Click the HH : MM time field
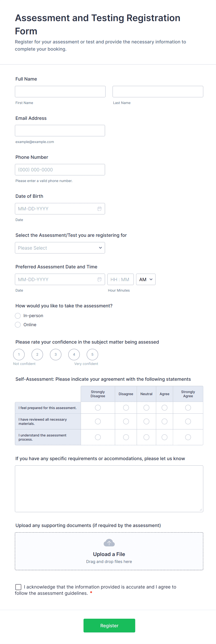Screen dimensions: 216x644 click(121, 280)
